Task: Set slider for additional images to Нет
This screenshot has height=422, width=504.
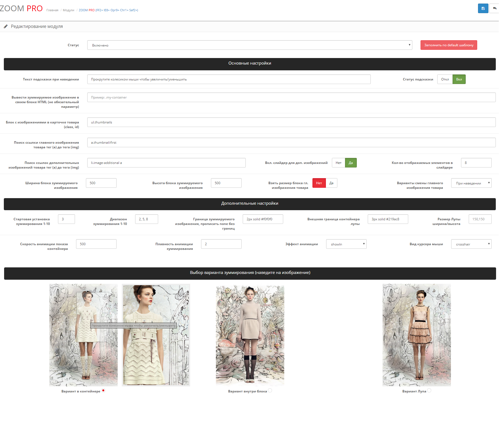Action: pos(338,163)
